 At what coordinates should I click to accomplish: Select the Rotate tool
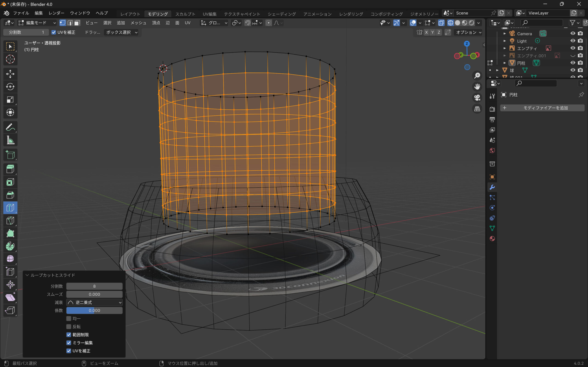pos(10,87)
